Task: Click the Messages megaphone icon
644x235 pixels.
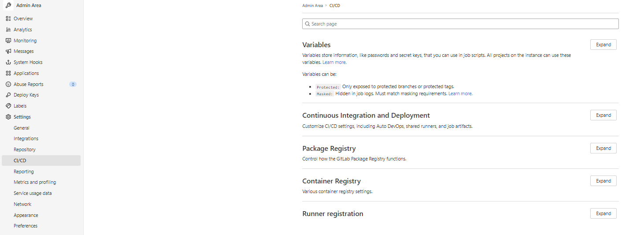Action: (8, 51)
